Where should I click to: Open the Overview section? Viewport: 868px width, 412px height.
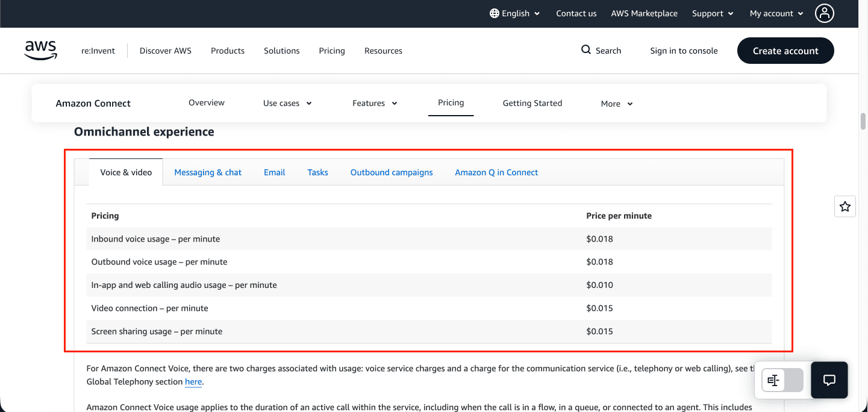coord(207,102)
